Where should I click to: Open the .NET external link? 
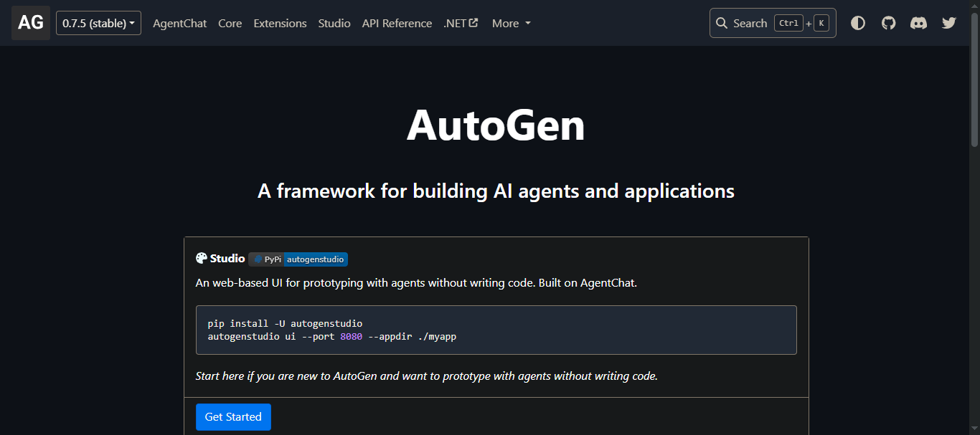(461, 23)
